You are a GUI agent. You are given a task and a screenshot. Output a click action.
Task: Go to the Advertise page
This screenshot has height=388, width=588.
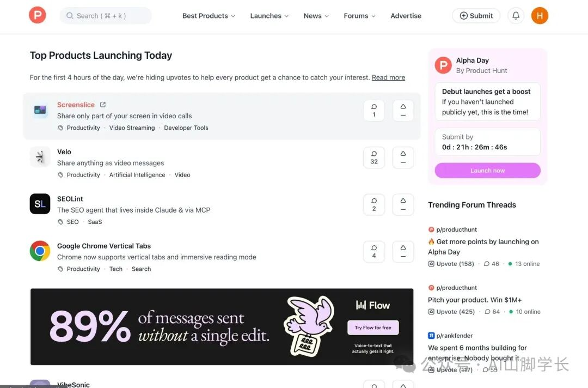point(406,16)
